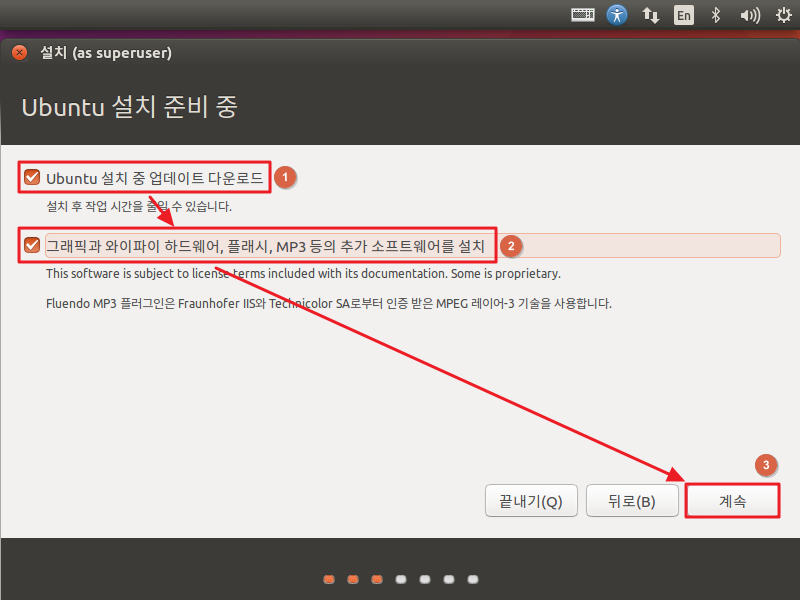Click the '설치 후 작업 시간을 줄일 수 있습니다' text
Image resolution: width=800 pixels, height=600 pixels.
[139, 206]
